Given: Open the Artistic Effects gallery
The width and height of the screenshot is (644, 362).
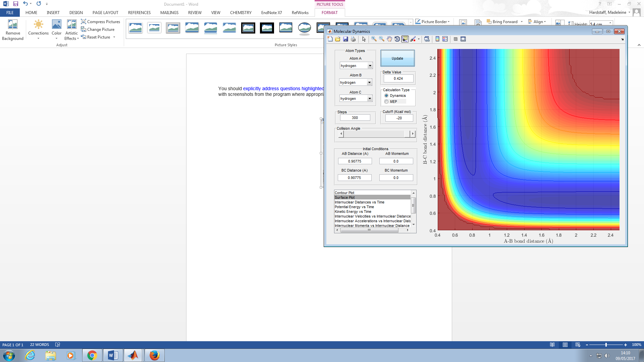Looking at the screenshot, I should click(x=71, y=30).
